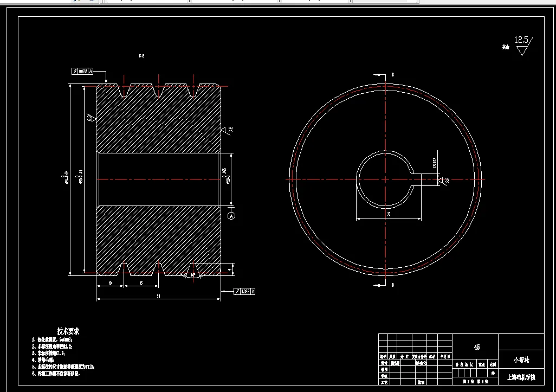The width and height of the screenshot is (556, 392).
Task: Select the outermost vertical diameter dimension on section view
Action: pos(64,178)
